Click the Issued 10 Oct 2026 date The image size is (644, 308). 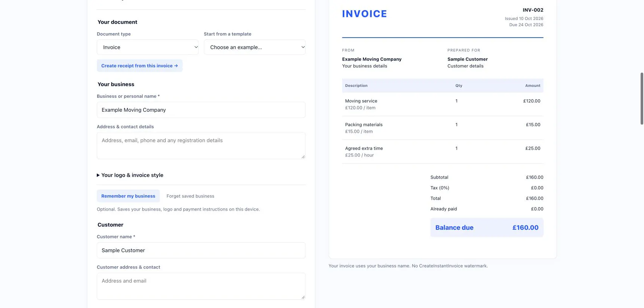[524, 18]
